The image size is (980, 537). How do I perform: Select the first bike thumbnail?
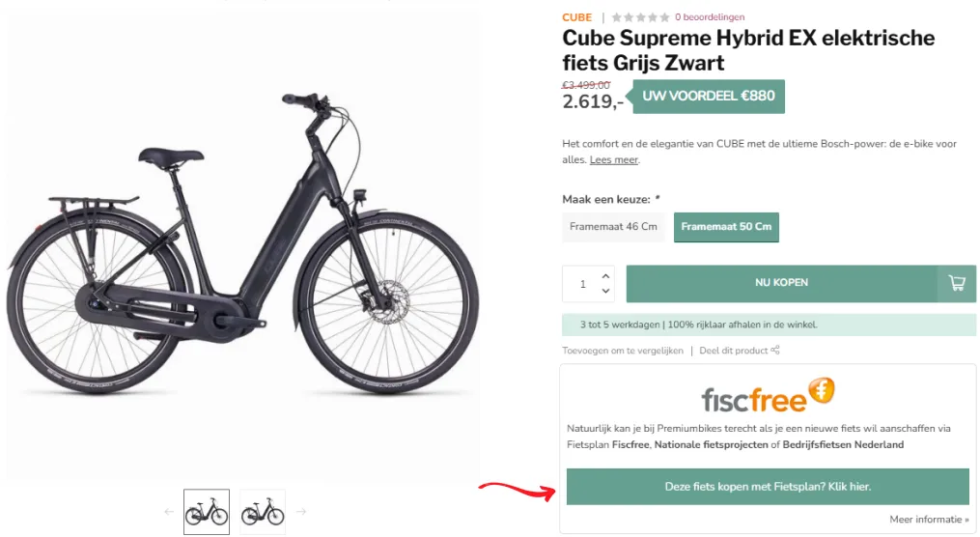click(x=207, y=512)
